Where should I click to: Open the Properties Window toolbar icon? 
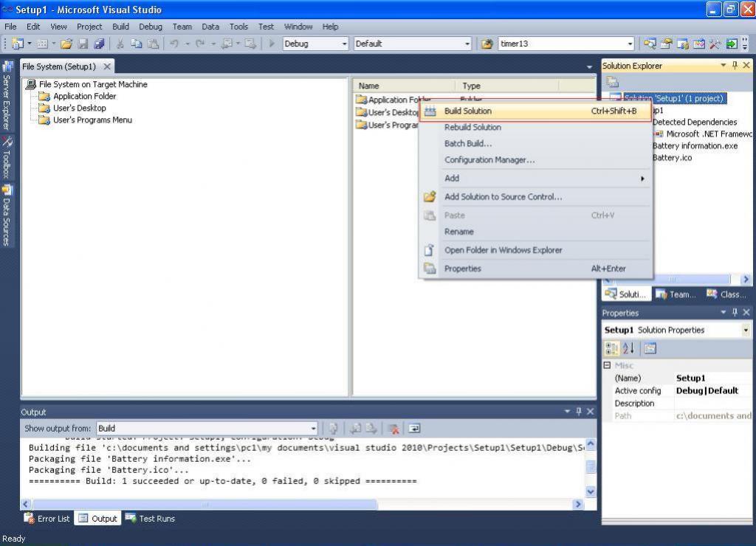click(x=667, y=44)
